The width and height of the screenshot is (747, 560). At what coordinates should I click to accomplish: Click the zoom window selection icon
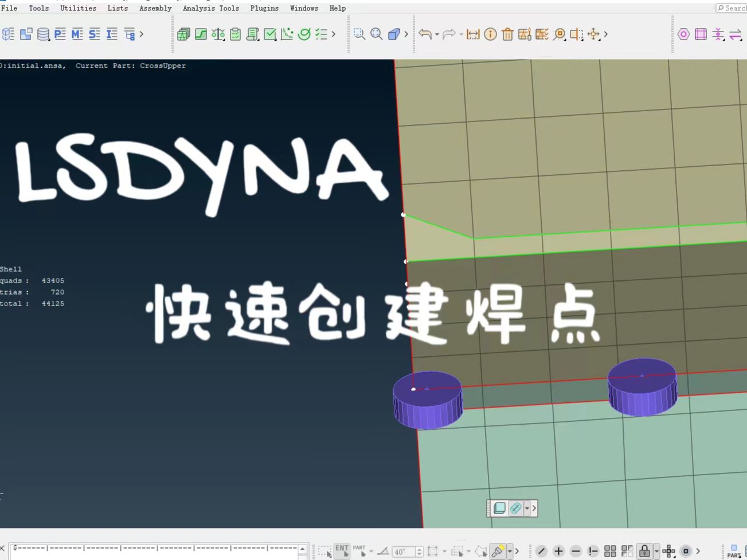(x=359, y=34)
